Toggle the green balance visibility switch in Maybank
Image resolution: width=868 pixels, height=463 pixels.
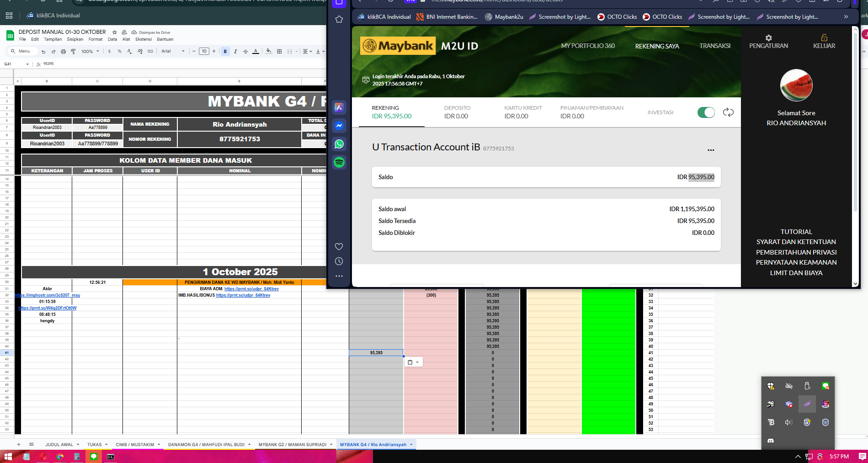coord(706,112)
